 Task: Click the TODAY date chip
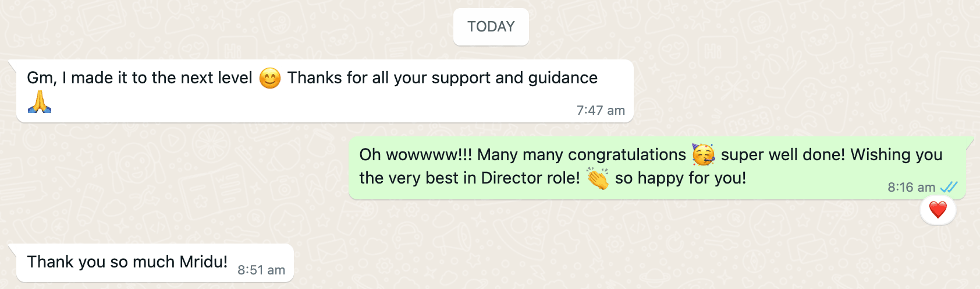pyautogui.click(x=491, y=27)
